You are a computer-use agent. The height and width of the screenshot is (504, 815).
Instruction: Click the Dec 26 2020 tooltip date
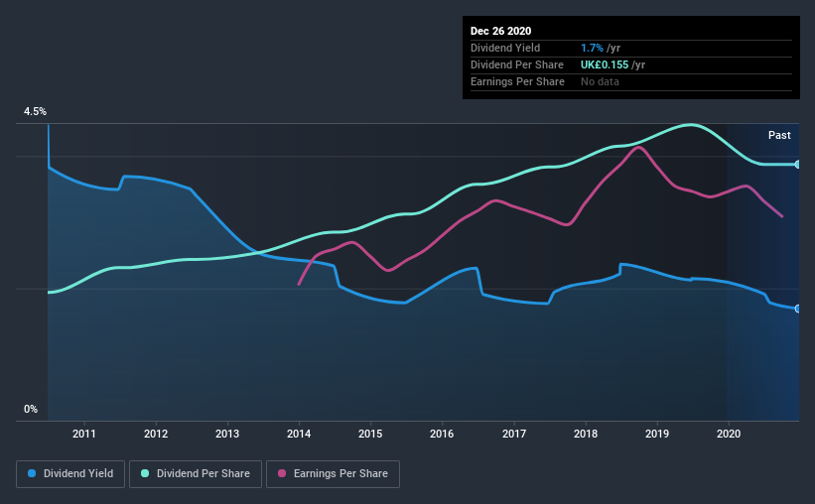coord(500,31)
